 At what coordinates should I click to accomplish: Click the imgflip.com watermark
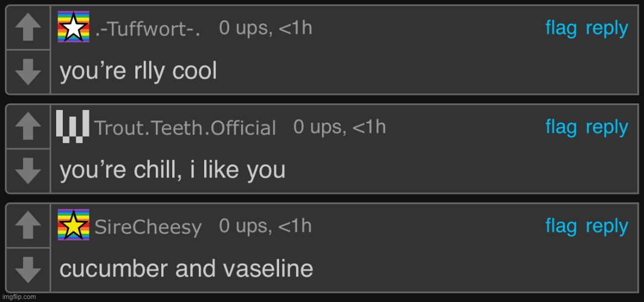pyautogui.click(x=18, y=297)
